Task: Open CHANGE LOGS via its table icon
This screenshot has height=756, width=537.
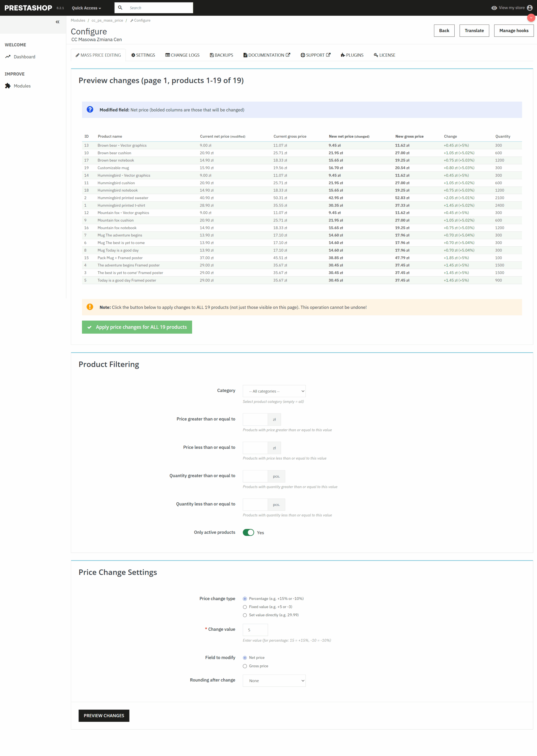Action: point(167,55)
